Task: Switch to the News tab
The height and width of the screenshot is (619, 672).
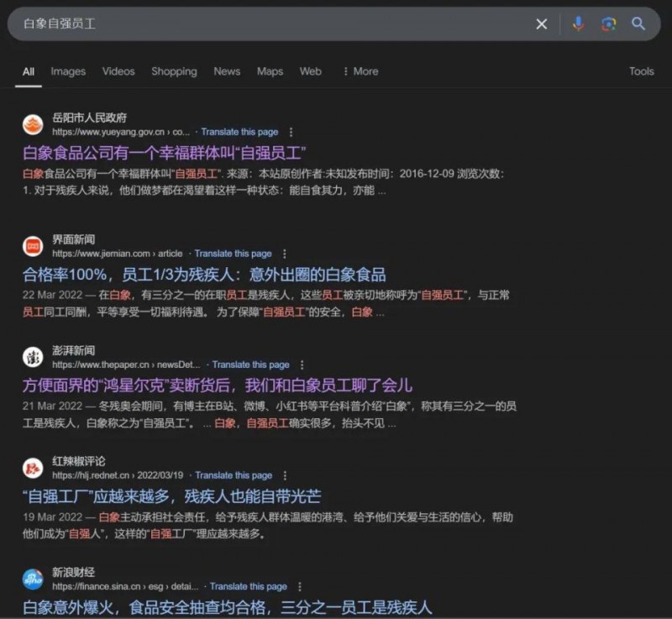Action: click(x=226, y=71)
